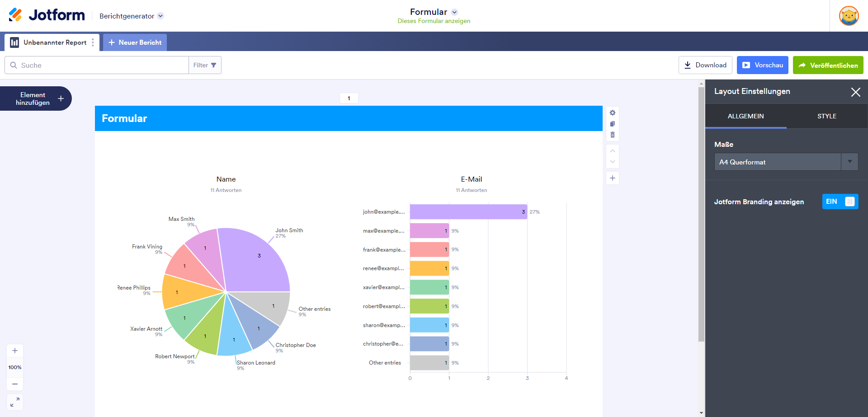This screenshot has height=417, width=868.
Task: Zoom in using the plus button
Action: click(15, 351)
